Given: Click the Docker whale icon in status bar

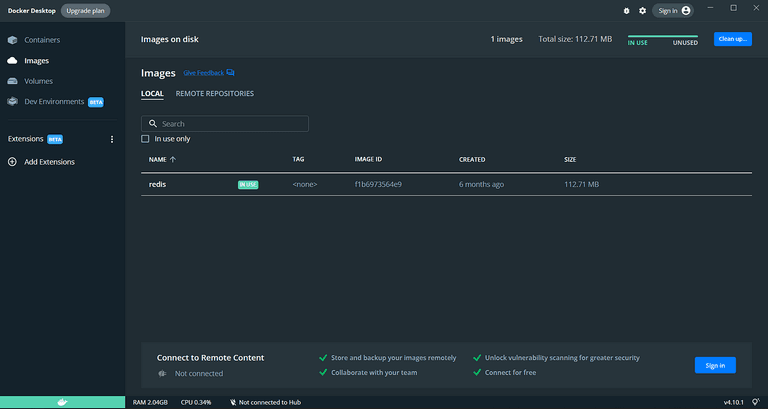Looking at the screenshot, I should pyautogui.click(x=62, y=402).
